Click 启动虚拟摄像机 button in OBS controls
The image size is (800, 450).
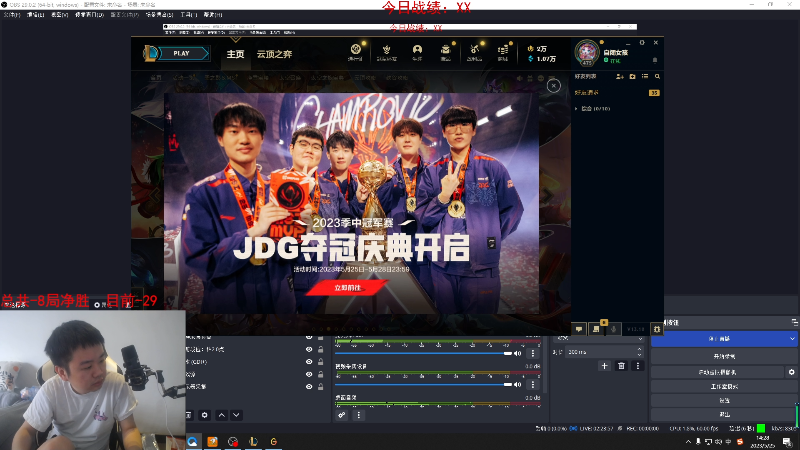717,372
